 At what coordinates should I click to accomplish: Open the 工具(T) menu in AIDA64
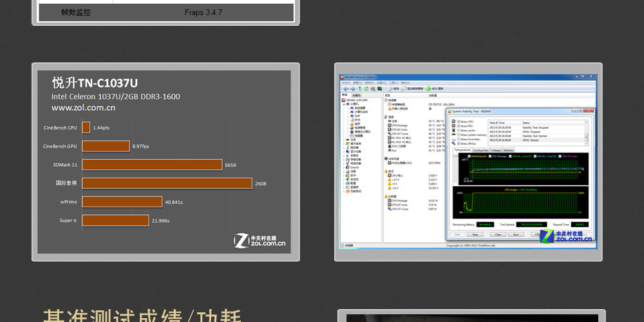tap(393, 82)
